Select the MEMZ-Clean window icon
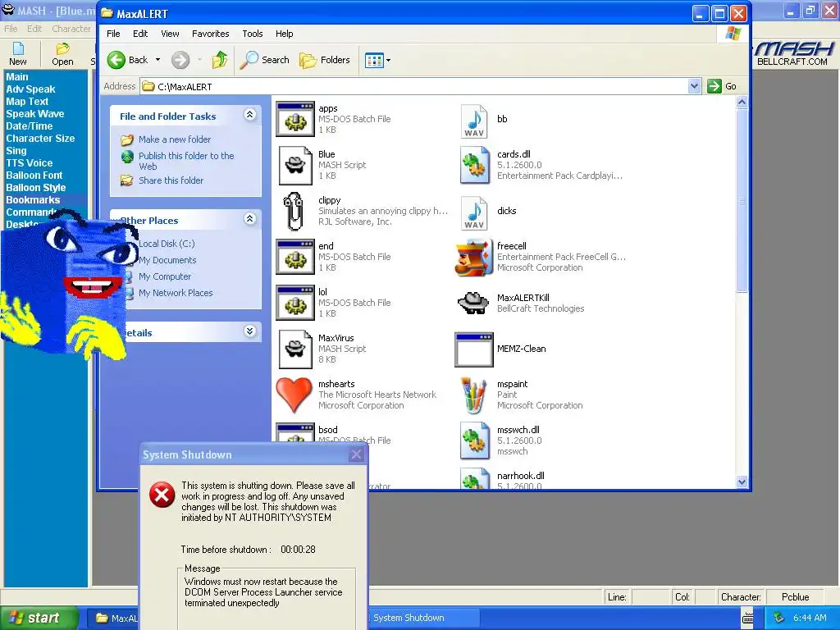 [473, 349]
